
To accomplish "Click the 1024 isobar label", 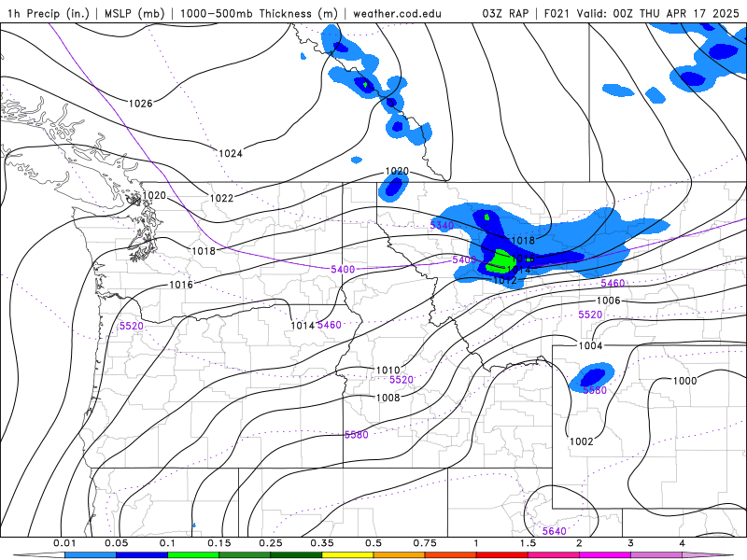I will pyautogui.click(x=231, y=153).
